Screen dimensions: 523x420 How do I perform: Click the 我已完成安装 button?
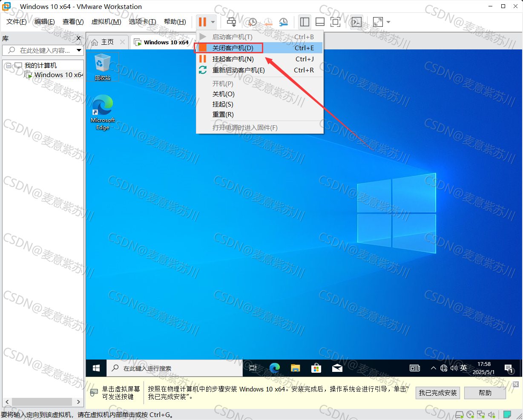pyautogui.click(x=438, y=393)
